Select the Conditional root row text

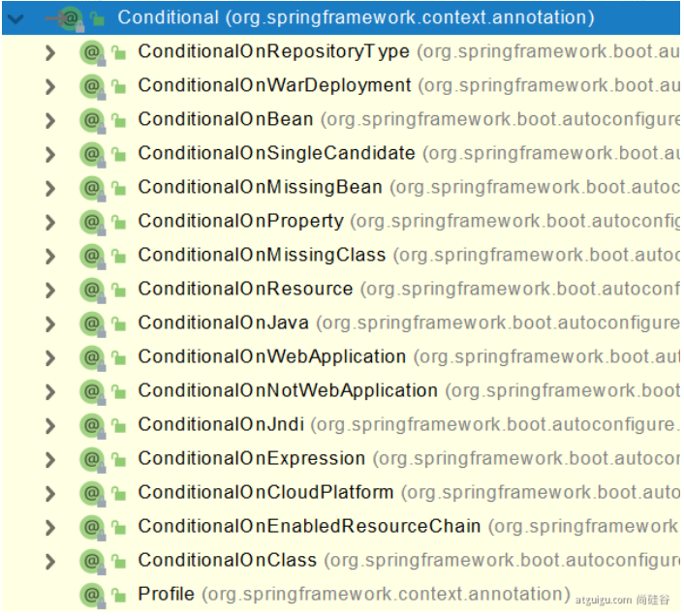[356, 17]
